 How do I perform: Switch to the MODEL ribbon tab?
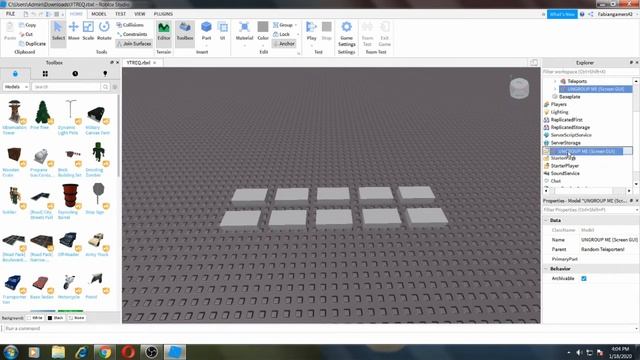[x=99, y=14]
